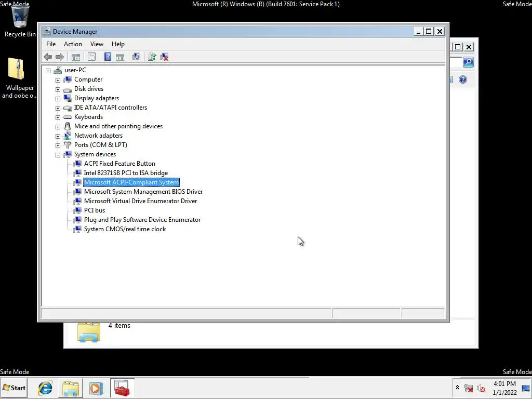Viewport: 532px width, 399px height.
Task: Click the network tray icon
Action: pyautogui.click(x=469, y=388)
